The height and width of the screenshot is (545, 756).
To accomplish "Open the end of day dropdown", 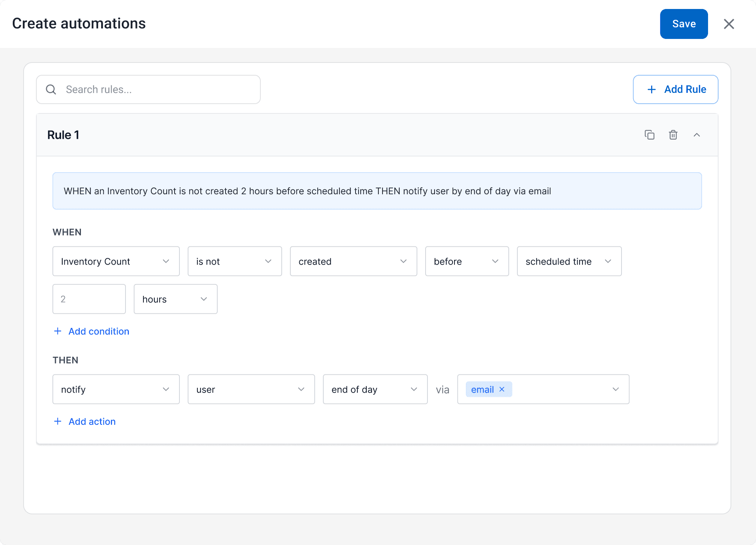I will click(375, 389).
